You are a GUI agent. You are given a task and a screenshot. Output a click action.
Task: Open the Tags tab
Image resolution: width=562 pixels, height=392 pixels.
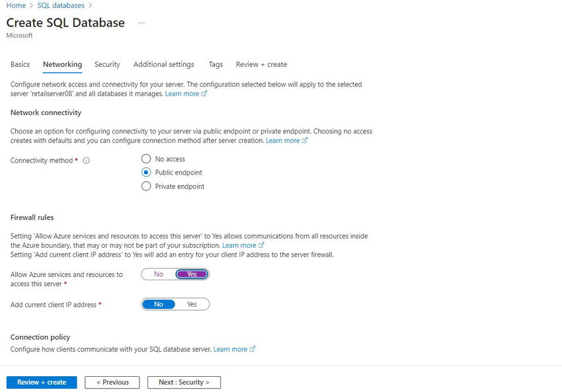[x=216, y=65]
